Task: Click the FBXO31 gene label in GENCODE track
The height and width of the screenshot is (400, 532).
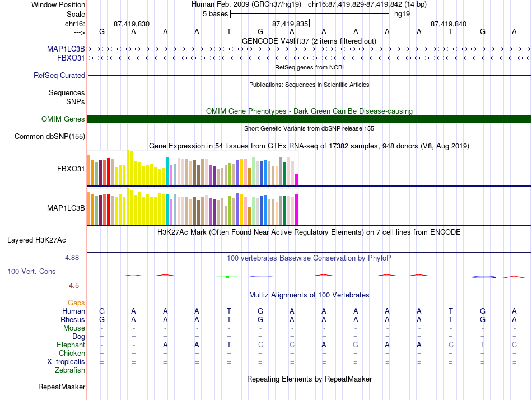Action: click(x=71, y=58)
